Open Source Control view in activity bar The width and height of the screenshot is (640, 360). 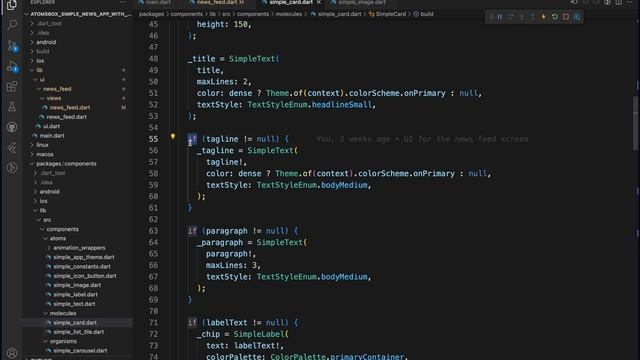pos(12,46)
